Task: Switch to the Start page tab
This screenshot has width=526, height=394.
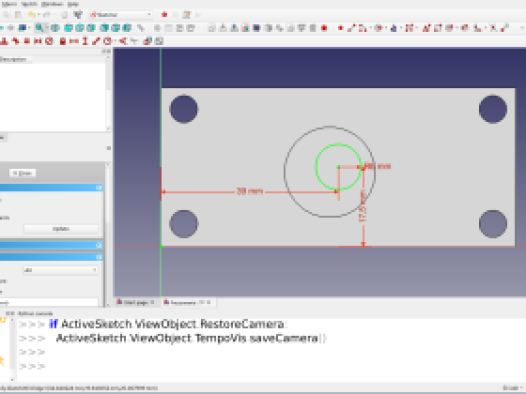Action: (x=136, y=302)
